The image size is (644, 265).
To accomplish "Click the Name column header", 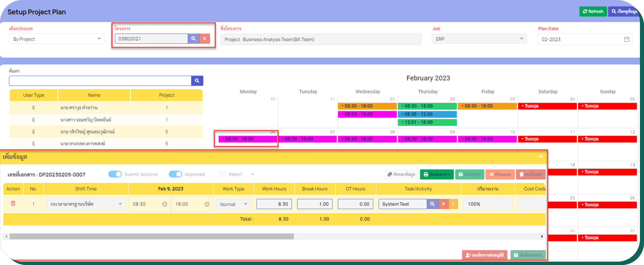I will 94,95.
